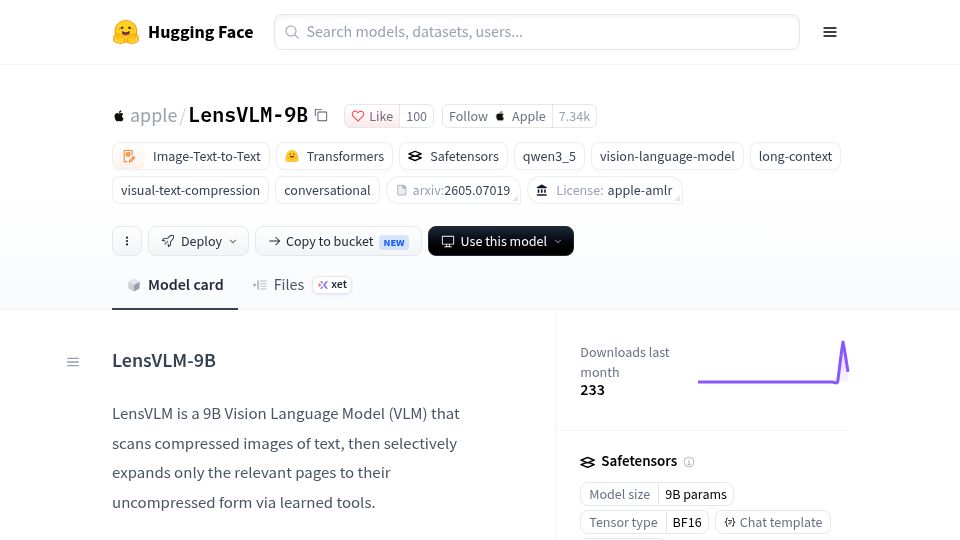Click the Tensor type BF16 badge
Image resolution: width=960 pixels, height=540 pixels.
(645, 522)
